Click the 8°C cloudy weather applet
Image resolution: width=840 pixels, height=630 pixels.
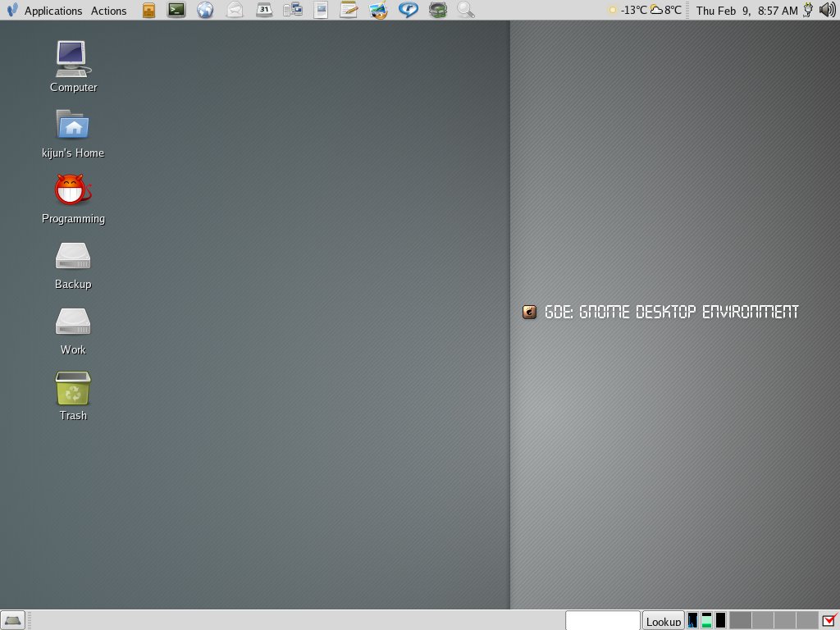point(666,10)
